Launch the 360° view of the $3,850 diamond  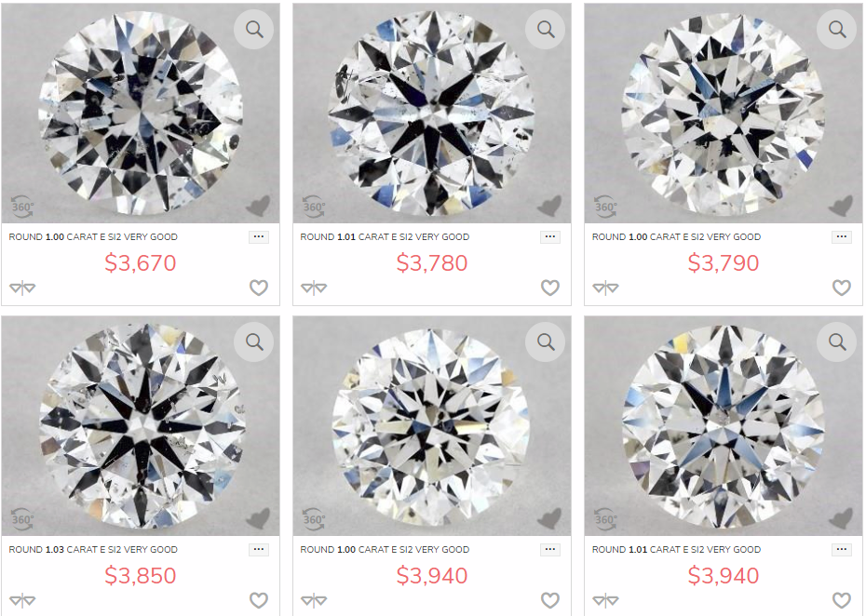point(22,517)
